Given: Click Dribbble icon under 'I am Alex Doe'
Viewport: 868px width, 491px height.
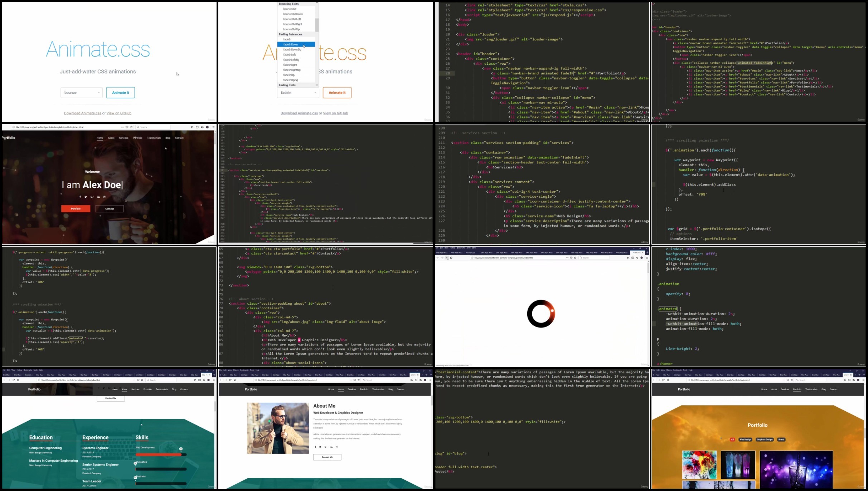Looking at the screenshot, I should tap(105, 197).
